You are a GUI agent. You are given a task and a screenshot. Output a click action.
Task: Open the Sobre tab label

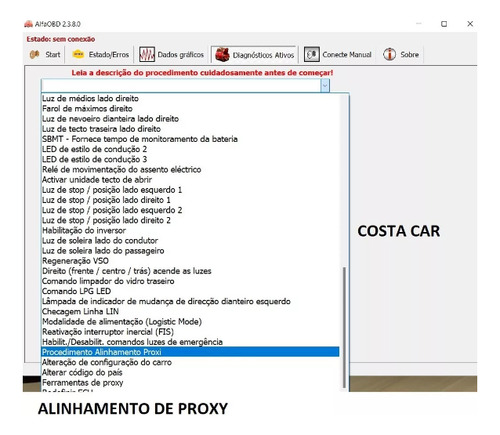[x=409, y=55]
